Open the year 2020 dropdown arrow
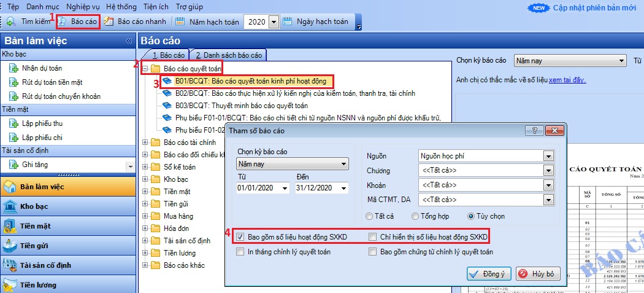Screen dimensions: 644x293 point(274,22)
